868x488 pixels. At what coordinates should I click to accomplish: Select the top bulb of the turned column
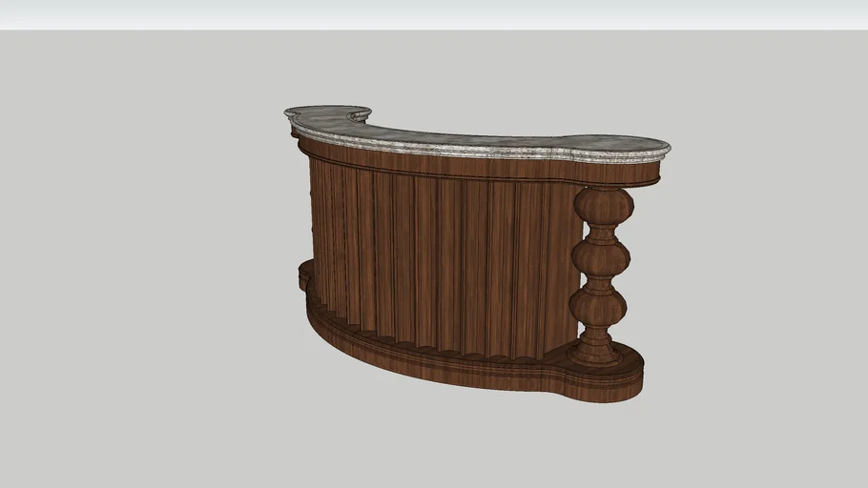click(x=603, y=205)
